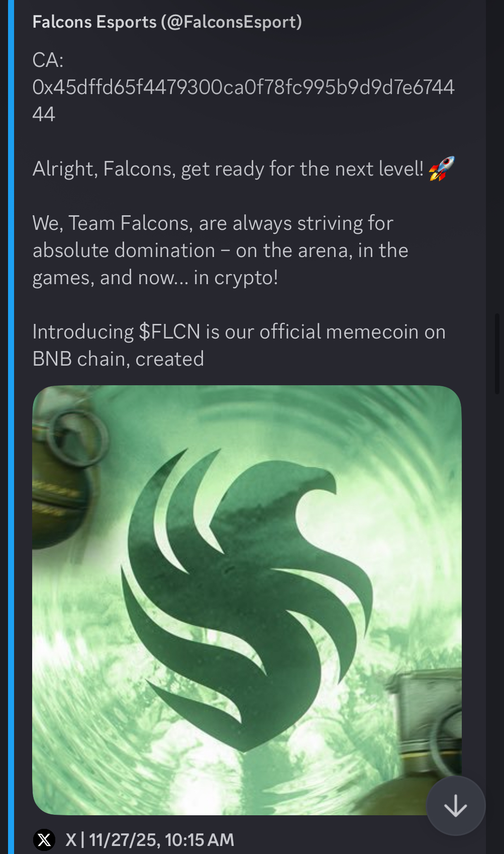Tap the 'Alright, Falcons, get ready' sentence

click(228, 169)
